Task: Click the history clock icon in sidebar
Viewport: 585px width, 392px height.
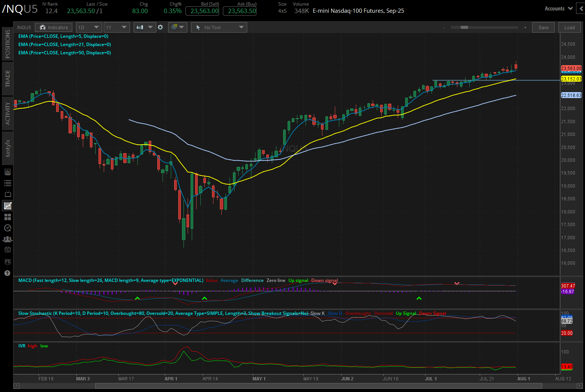Action: click(x=7, y=228)
